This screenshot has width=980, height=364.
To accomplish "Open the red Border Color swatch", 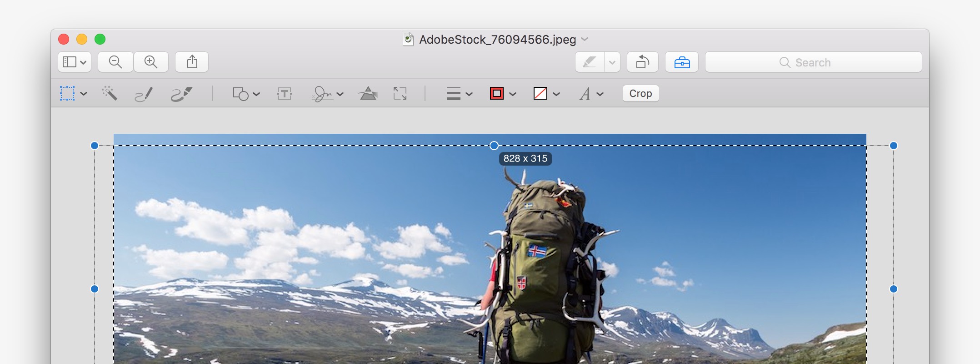I will tap(502, 94).
